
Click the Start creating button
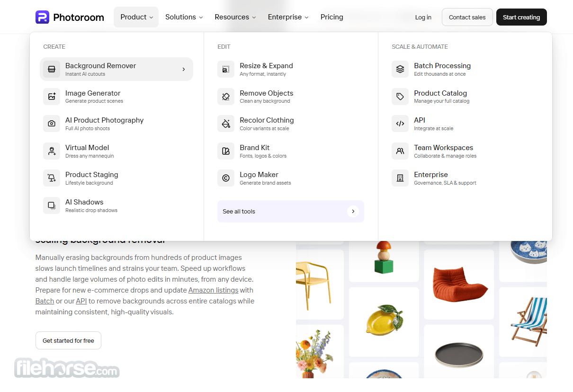pos(521,17)
